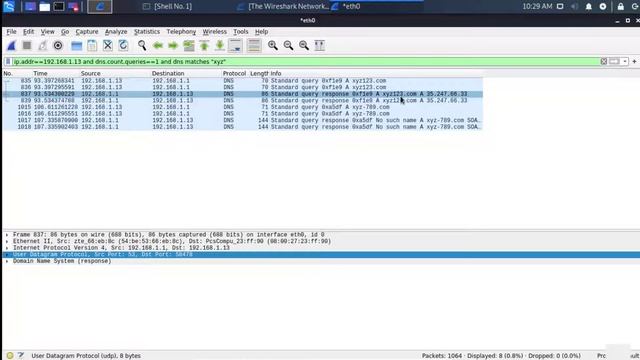Sort packets by the Source column
The width and height of the screenshot is (640, 360).
point(91,73)
